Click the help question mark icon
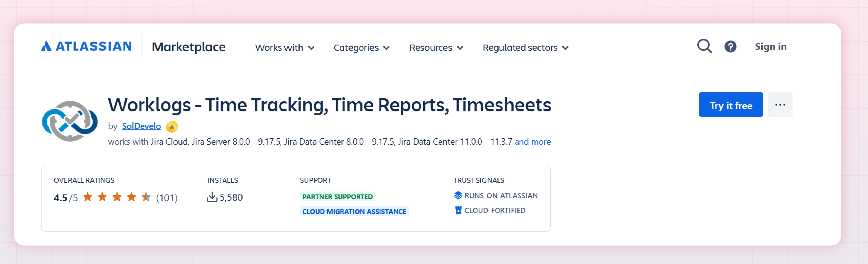 pyautogui.click(x=730, y=47)
